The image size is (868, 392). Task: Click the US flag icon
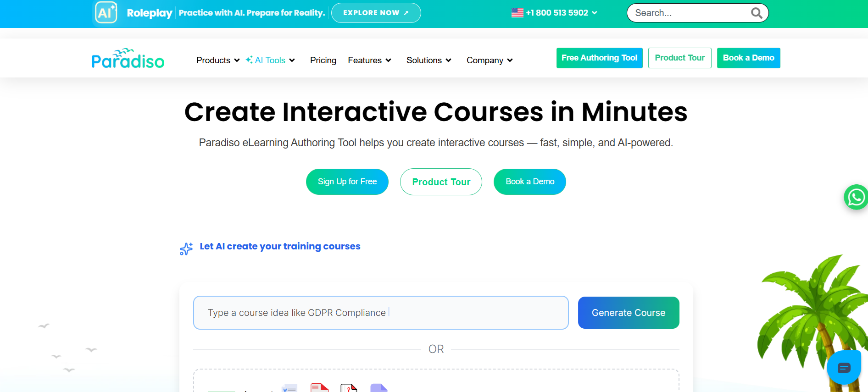point(517,13)
